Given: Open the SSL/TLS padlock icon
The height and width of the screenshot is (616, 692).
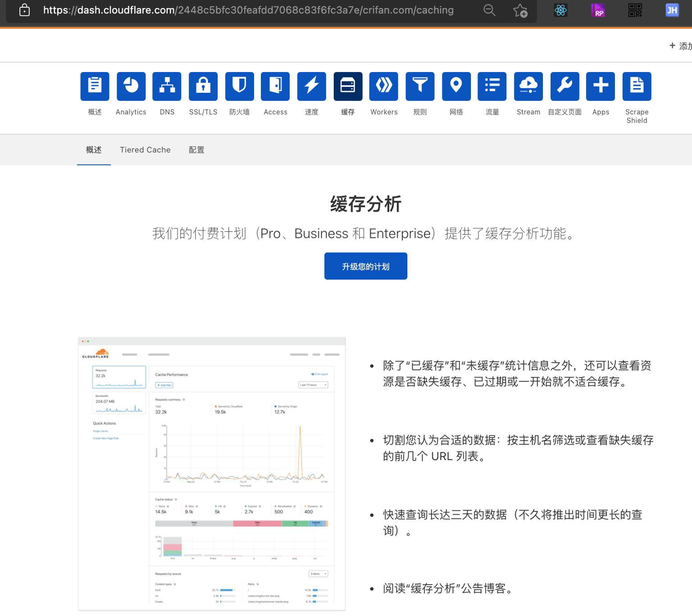Looking at the screenshot, I should pos(203,86).
